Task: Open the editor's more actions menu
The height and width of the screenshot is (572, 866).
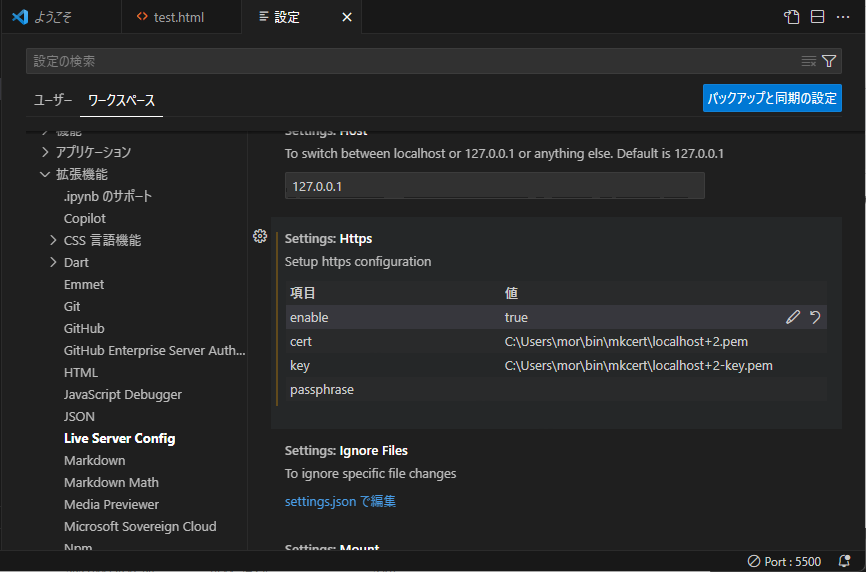Action: click(842, 17)
